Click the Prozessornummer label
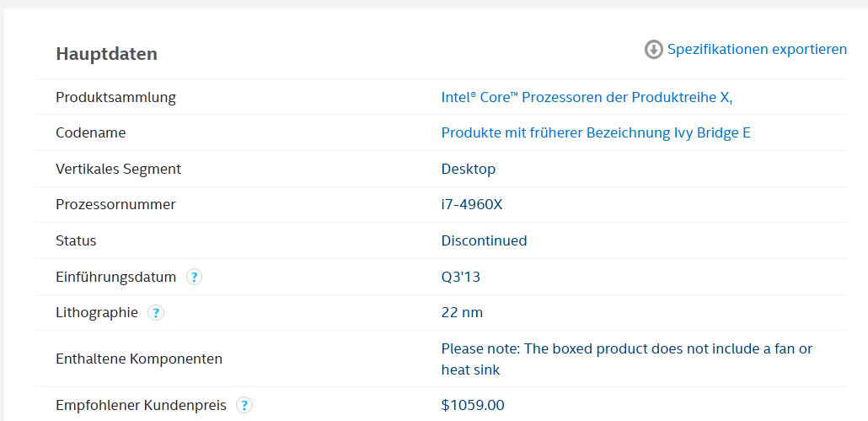 pyautogui.click(x=115, y=204)
